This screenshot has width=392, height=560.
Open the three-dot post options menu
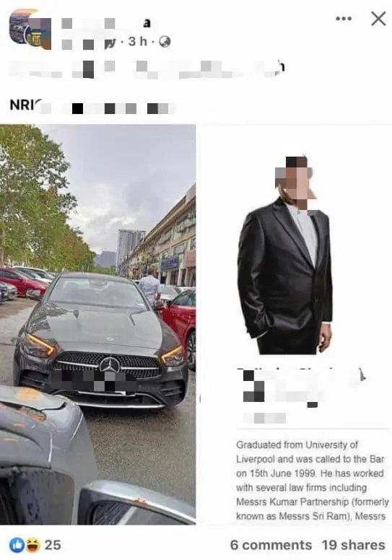(x=344, y=19)
